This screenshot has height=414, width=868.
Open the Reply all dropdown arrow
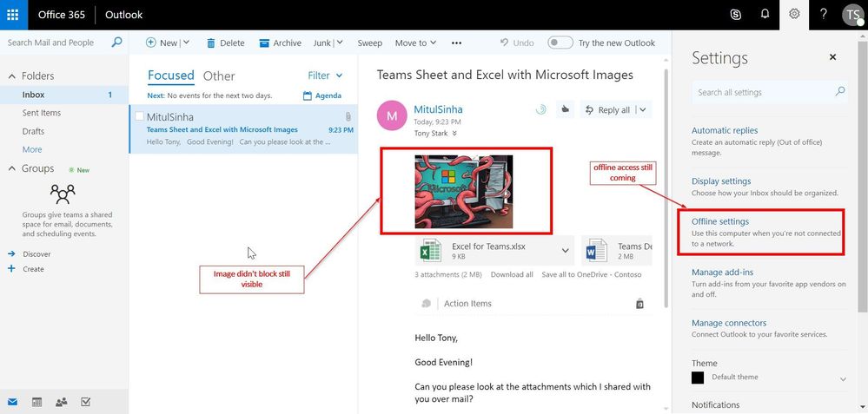pos(643,109)
